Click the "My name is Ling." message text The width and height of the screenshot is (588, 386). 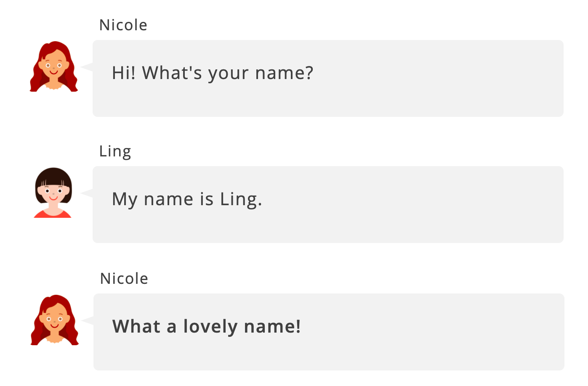tap(187, 199)
